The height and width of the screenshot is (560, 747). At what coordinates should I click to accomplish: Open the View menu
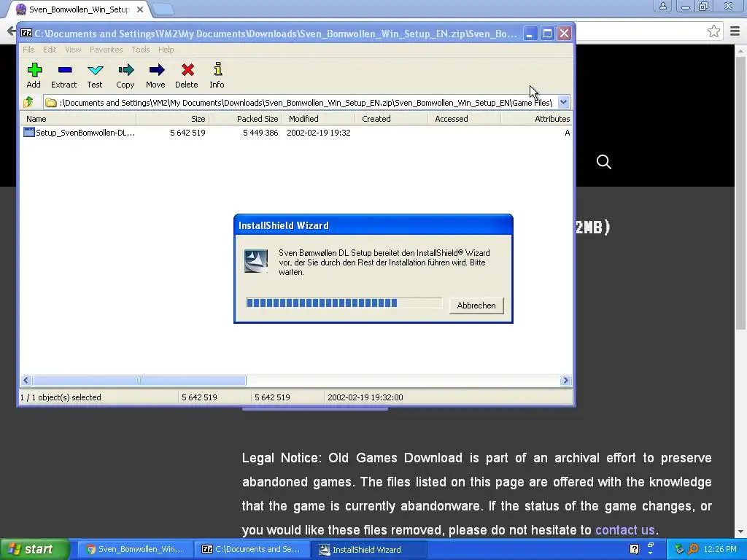tap(73, 50)
